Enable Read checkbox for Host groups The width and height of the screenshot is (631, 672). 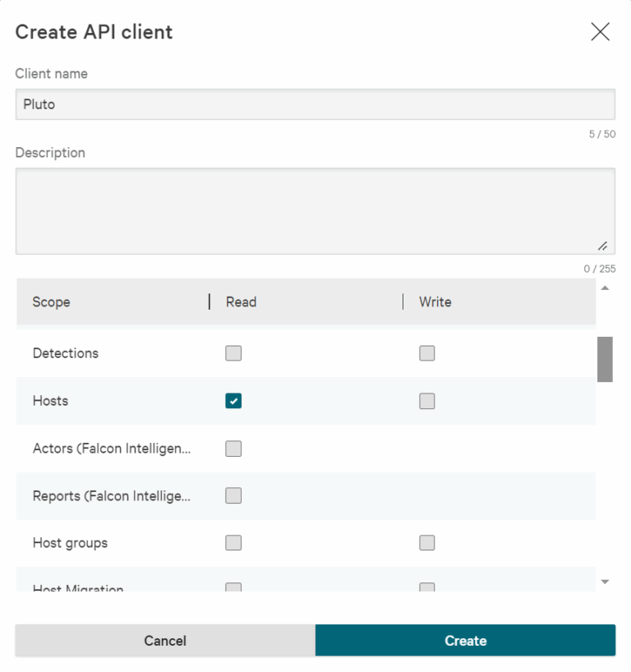233,543
